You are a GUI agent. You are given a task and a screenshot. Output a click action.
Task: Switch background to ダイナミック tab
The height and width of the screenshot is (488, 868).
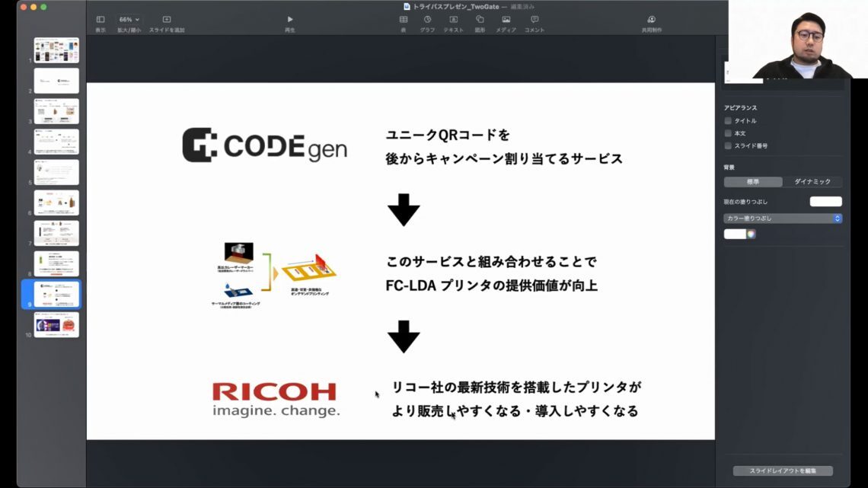(812, 182)
